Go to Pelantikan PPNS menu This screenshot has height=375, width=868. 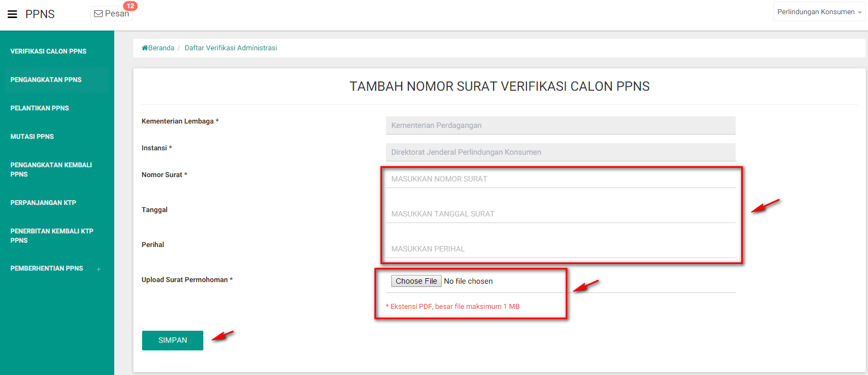[39, 108]
